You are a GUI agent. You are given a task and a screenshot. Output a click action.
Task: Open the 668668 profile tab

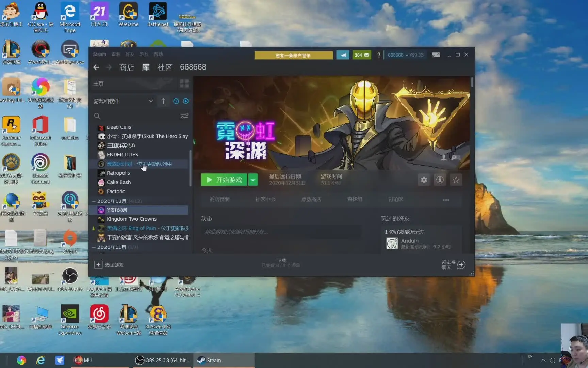click(x=193, y=67)
